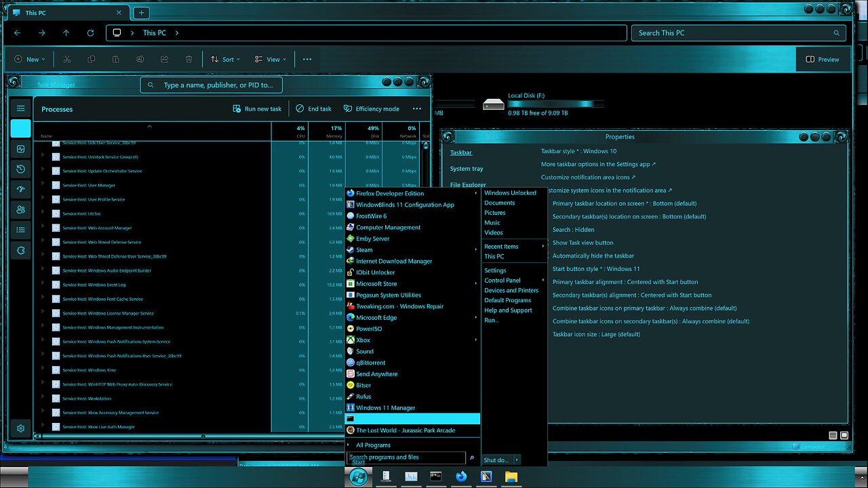Click the Cut icon in Explorer toolbar
The height and width of the screenshot is (488, 868).
[x=66, y=59]
